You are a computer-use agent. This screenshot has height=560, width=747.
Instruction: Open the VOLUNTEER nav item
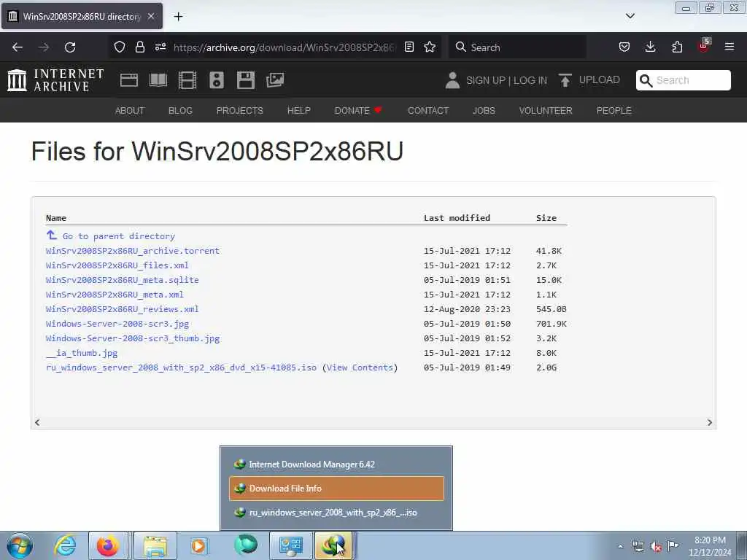(546, 111)
